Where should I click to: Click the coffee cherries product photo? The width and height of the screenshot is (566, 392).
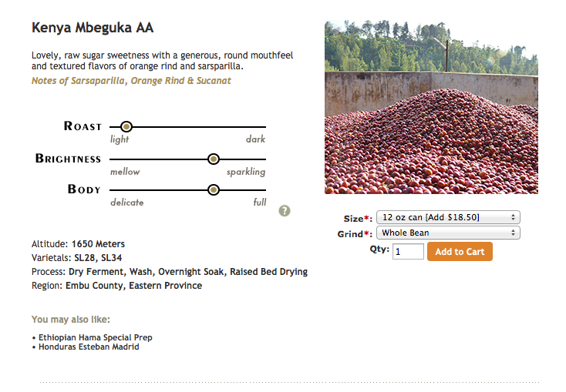coord(431,107)
